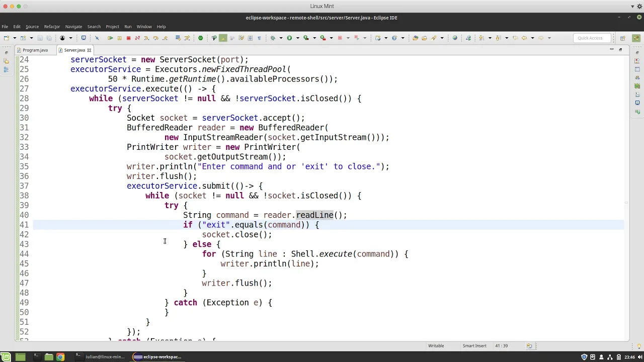Viewport: 644px width, 362px height.
Task: Click the cursor position 41 : 39 status
Action: (501, 346)
